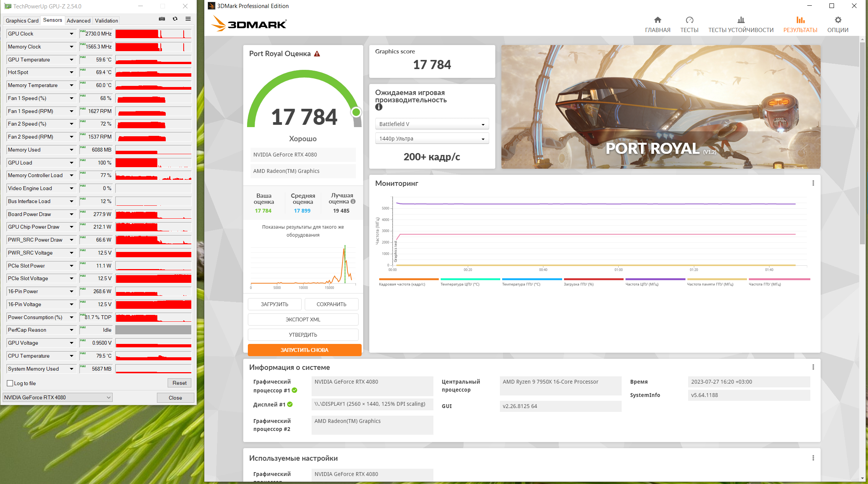
Task: Open Мониторинг panel three-dot menu
Action: pyautogui.click(x=813, y=183)
